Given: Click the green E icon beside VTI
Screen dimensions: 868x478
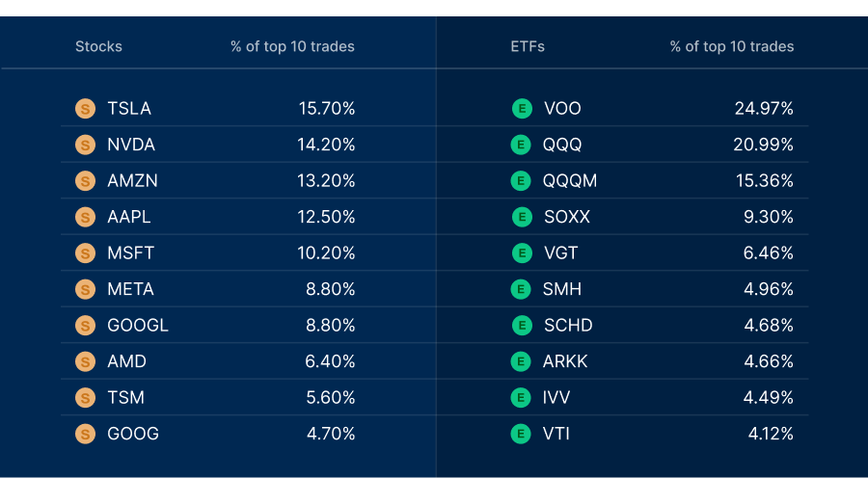Looking at the screenshot, I should [521, 434].
